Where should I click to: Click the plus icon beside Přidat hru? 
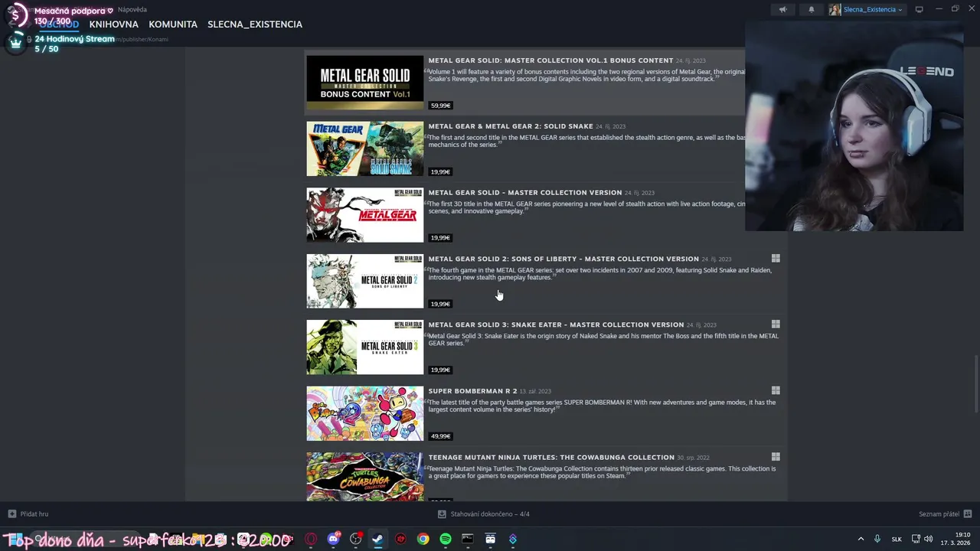[11, 514]
